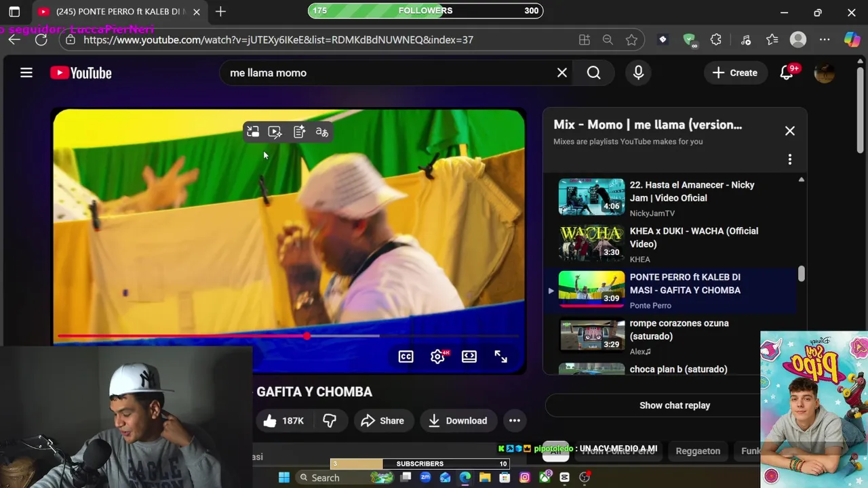The image size is (868, 488).
Task: Close the PONTE PERRO tab
Action: coord(197,12)
